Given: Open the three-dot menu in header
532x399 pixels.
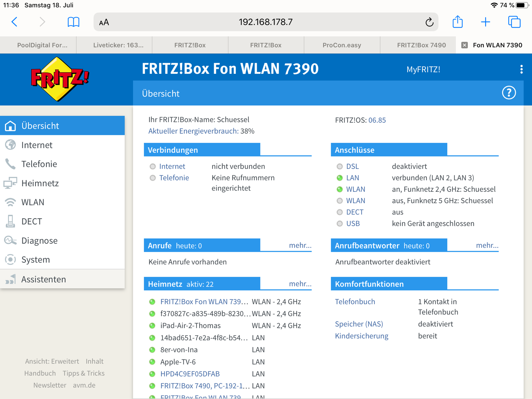Looking at the screenshot, I should coord(521,69).
